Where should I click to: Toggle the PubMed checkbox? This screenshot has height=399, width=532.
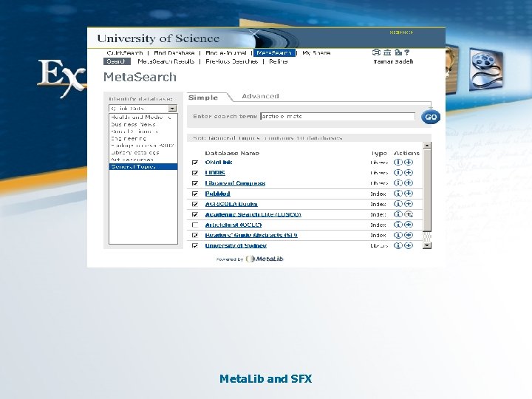[195, 194]
